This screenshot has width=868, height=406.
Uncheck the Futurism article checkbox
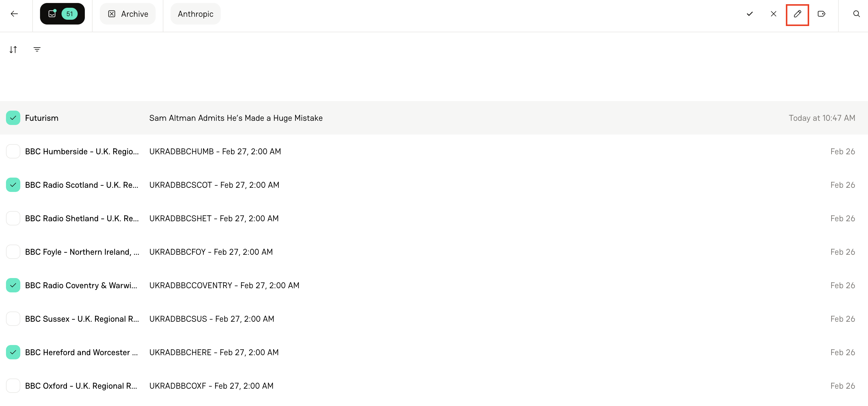point(13,118)
